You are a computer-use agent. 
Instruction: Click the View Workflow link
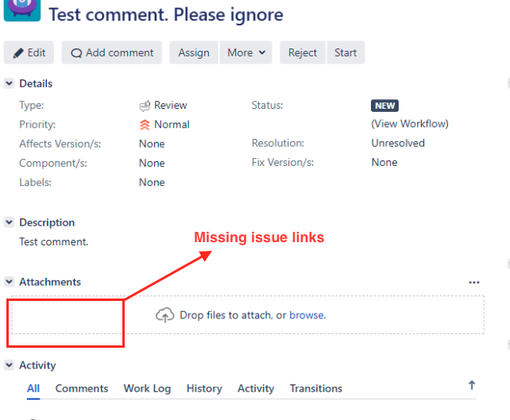pyautogui.click(x=410, y=124)
